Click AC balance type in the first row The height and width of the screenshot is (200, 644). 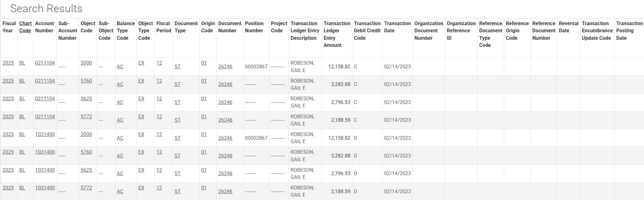(120, 66)
